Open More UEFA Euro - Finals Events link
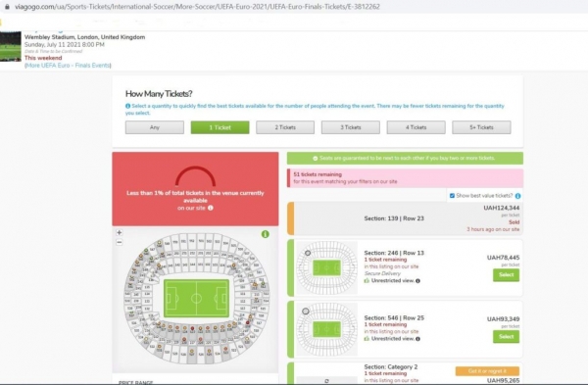The image size is (588, 385). 68,66
